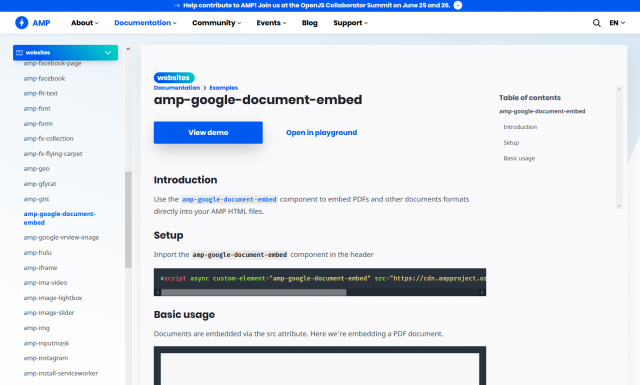Image resolution: width=640 pixels, height=385 pixels.
Task: Select amp-image-slider in sidebar list
Action: (x=49, y=313)
